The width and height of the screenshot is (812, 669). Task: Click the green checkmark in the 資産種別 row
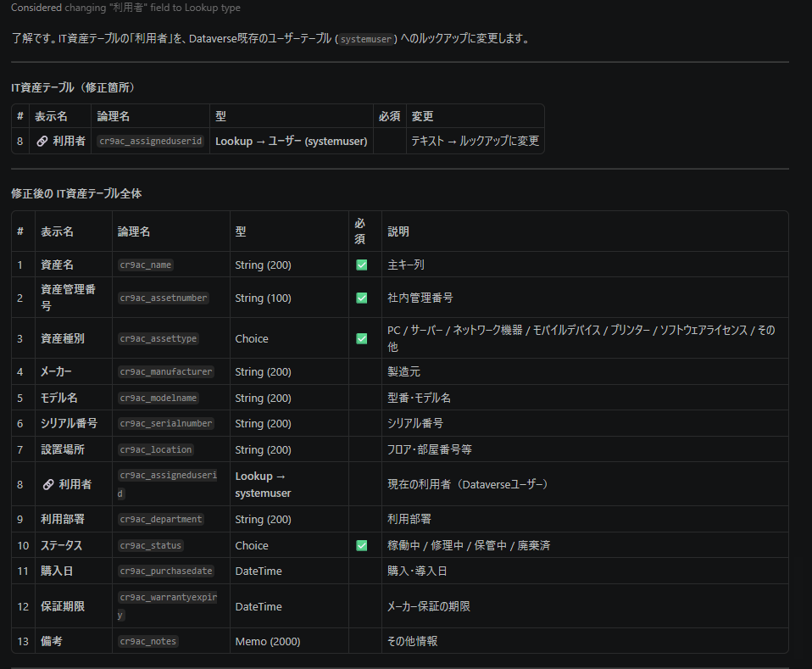[362, 338]
